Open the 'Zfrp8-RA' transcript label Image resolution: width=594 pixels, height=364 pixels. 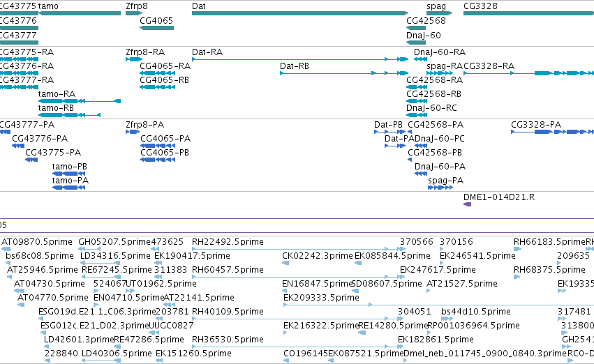point(145,52)
